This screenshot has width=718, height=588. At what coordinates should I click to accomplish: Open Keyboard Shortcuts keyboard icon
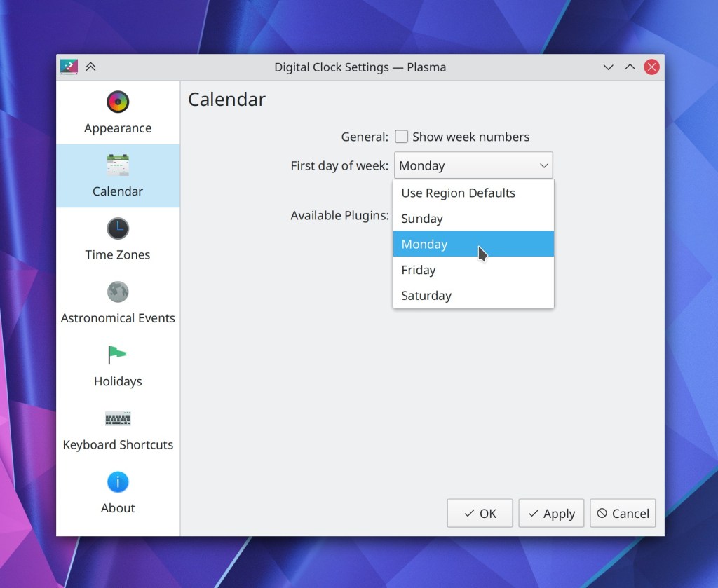118,418
